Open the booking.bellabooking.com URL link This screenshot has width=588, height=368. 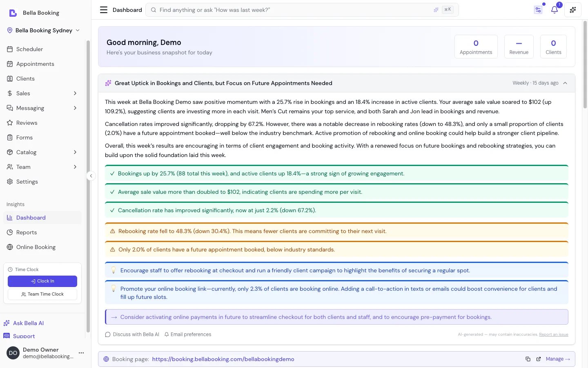pyautogui.click(x=223, y=359)
